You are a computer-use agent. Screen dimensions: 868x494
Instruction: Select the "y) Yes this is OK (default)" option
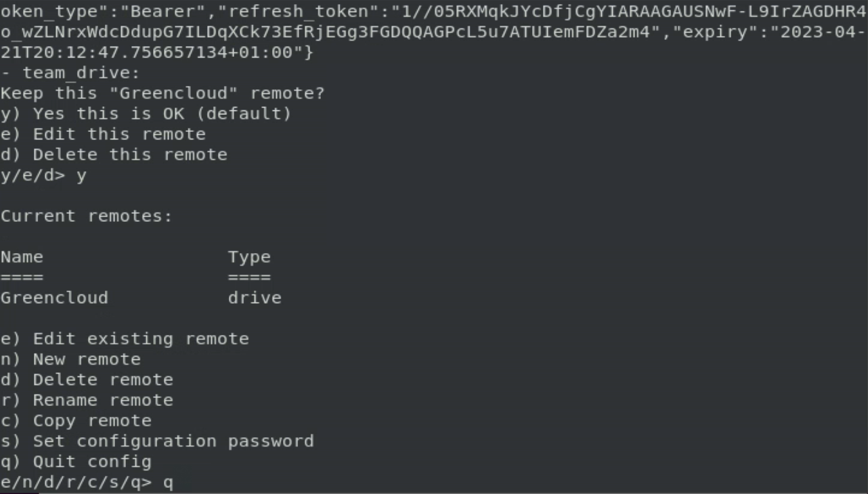tap(146, 114)
